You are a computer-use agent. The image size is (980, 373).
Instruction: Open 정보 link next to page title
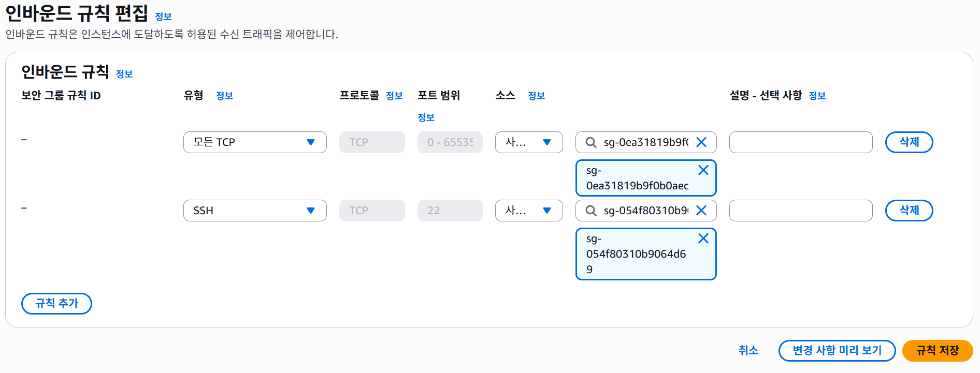(x=163, y=17)
